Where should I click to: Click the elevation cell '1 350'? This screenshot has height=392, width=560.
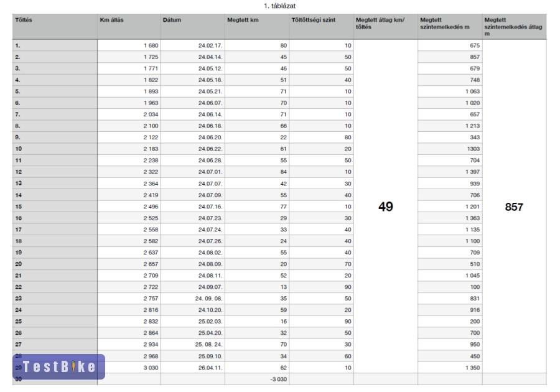tap(450, 367)
